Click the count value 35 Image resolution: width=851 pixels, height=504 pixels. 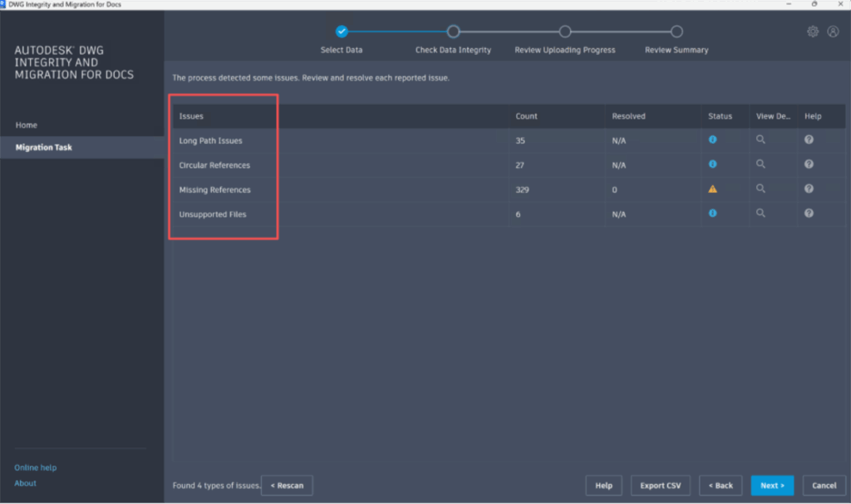click(520, 140)
